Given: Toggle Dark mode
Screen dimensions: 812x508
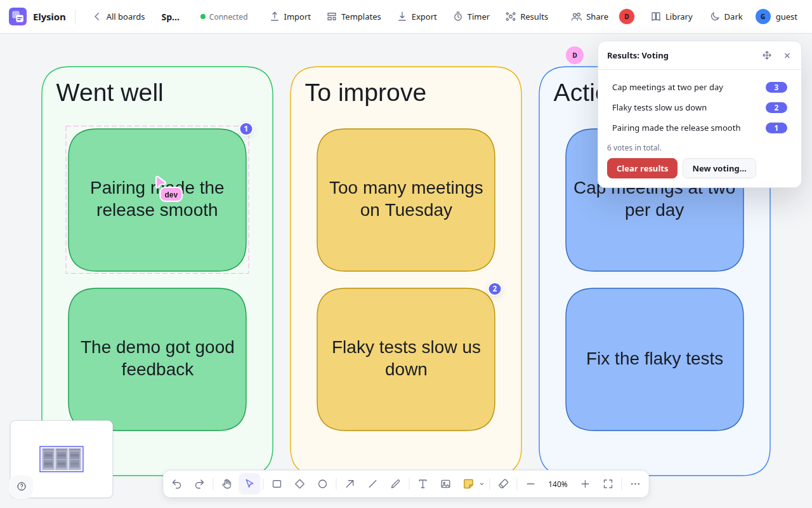Looking at the screenshot, I should click(x=726, y=17).
